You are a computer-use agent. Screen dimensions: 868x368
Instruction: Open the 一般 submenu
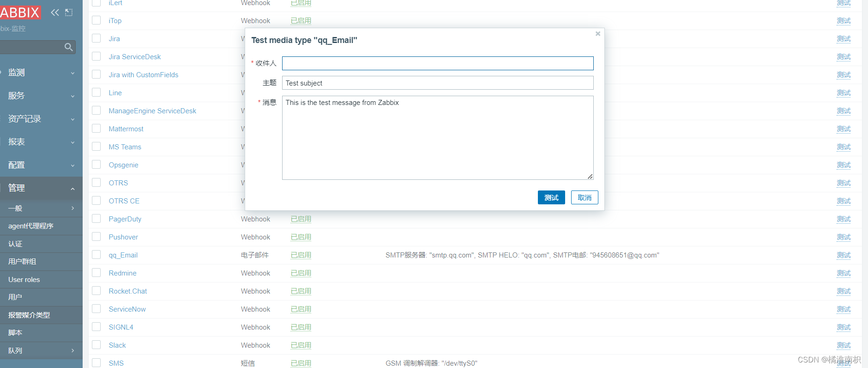pyautogui.click(x=41, y=209)
